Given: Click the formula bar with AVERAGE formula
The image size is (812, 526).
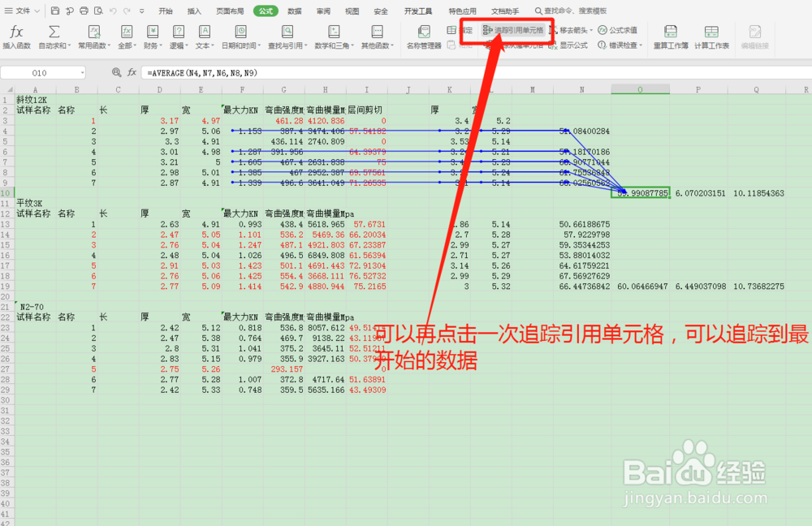Looking at the screenshot, I should [477, 73].
